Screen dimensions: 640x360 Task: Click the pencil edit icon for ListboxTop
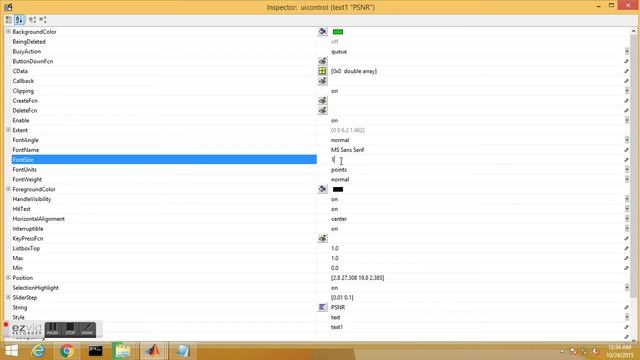627,248
